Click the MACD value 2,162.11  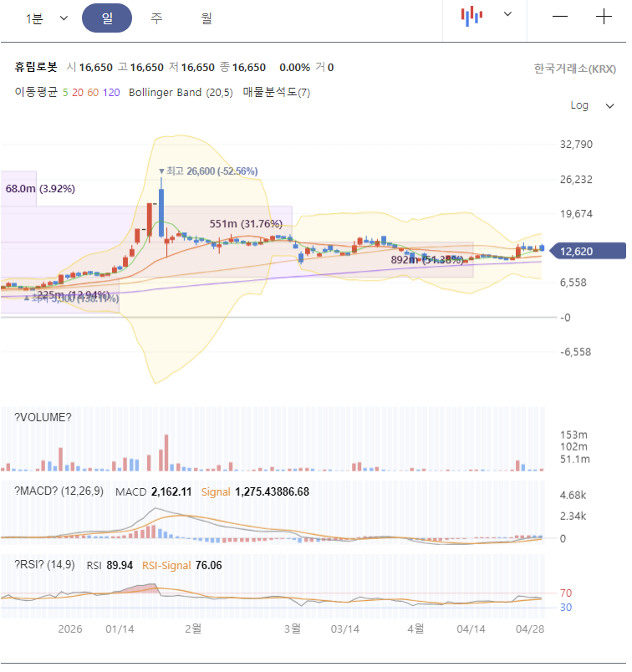pyautogui.click(x=171, y=491)
